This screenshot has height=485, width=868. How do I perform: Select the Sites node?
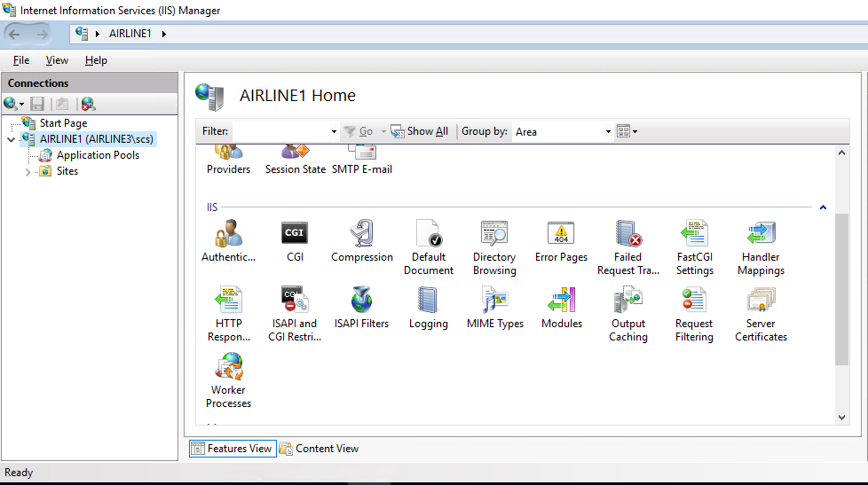coord(67,171)
